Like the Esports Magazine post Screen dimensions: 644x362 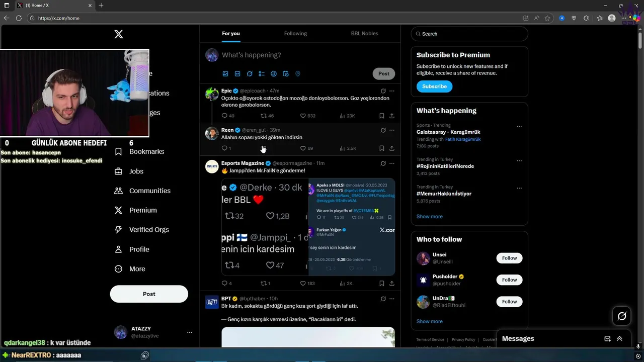pyautogui.click(x=303, y=284)
